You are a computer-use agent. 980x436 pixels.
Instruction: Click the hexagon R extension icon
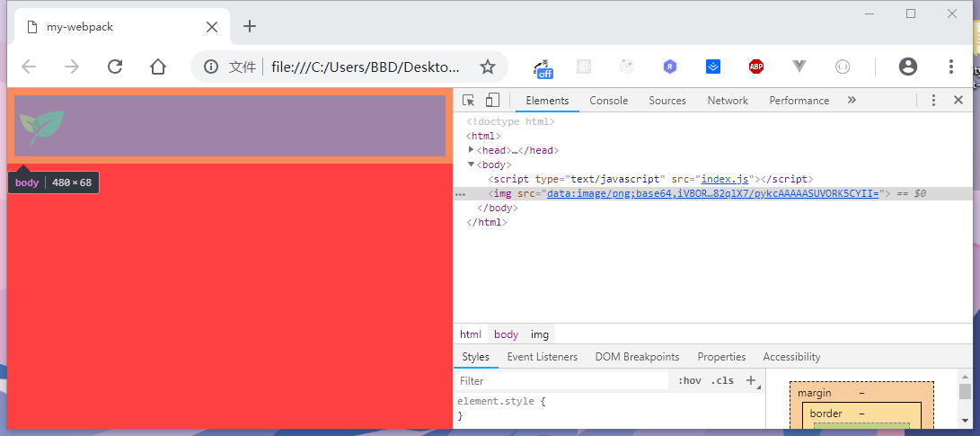click(x=670, y=67)
